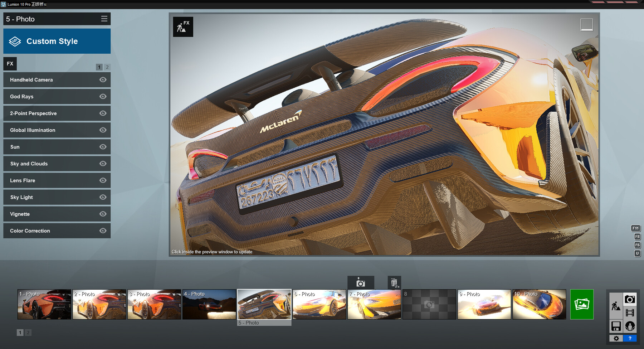This screenshot has height=349, width=644.
Task: Open the Custom Style picker
Action: (57, 41)
